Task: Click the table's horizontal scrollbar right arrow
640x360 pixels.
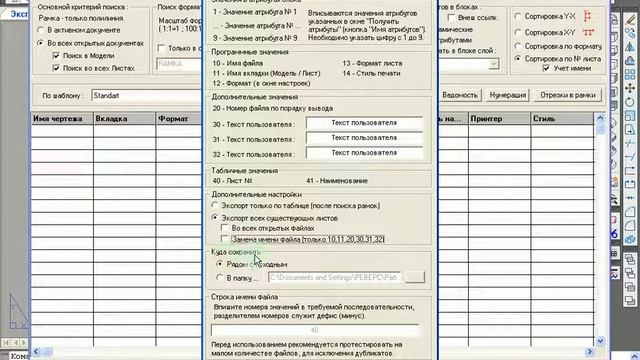Action: [x=589, y=351]
